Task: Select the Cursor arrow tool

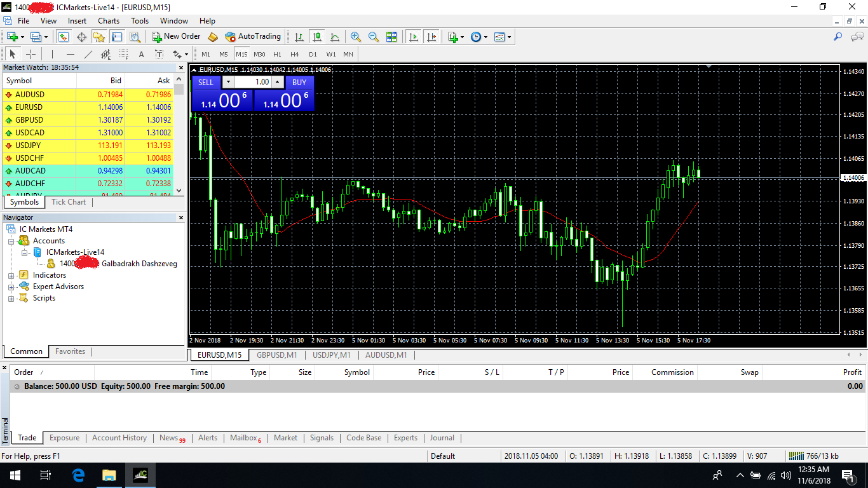Action: (x=13, y=54)
